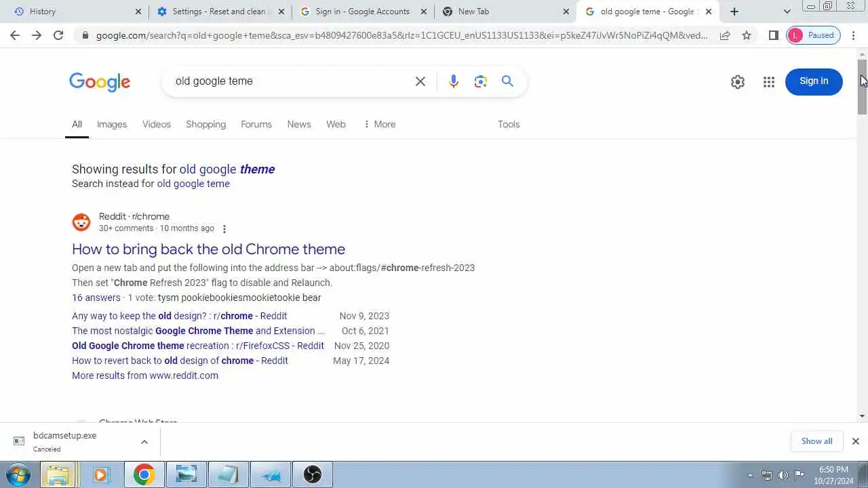Click the Google logo

pyautogui.click(x=100, y=82)
